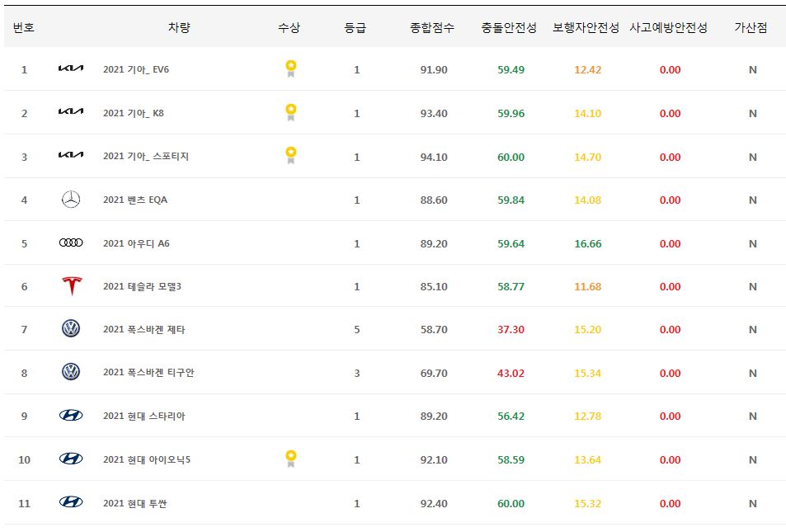
Task: Select the total score 93.40
Action: (434, 113)
